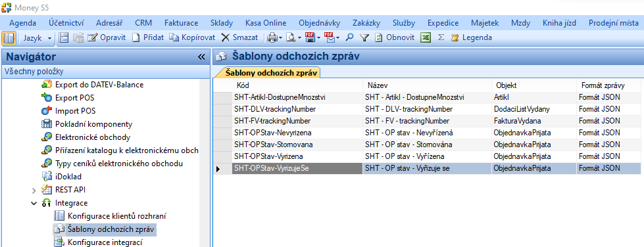The height and width of the screenshot is (247, 644).
Task: Expand the REST API tree node
Action: (34, 190)
